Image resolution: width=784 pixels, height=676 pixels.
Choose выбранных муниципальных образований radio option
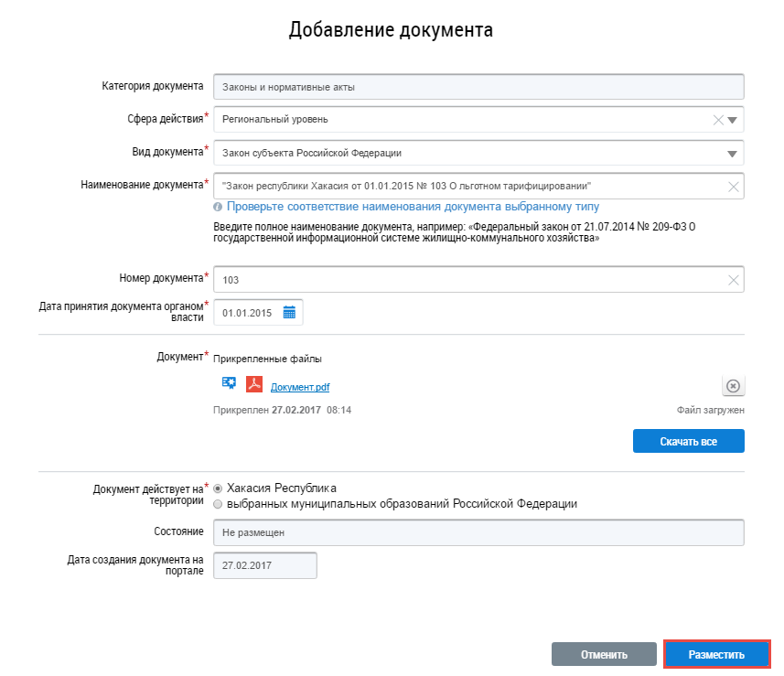click(x=218, y=504)
